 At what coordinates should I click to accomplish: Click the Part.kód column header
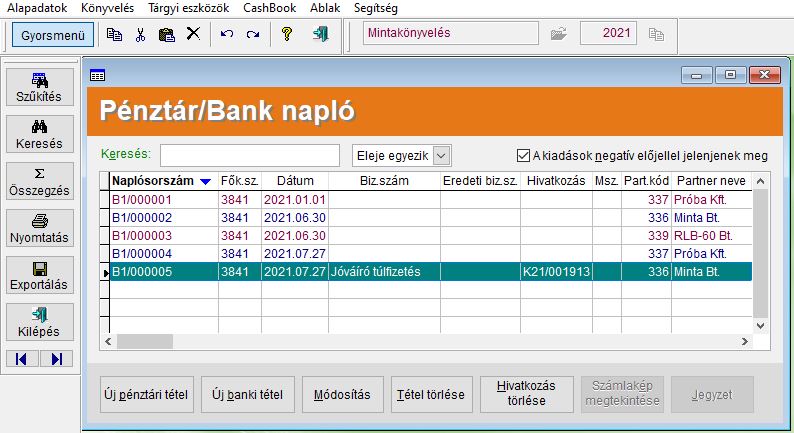(x=646, y=181)
